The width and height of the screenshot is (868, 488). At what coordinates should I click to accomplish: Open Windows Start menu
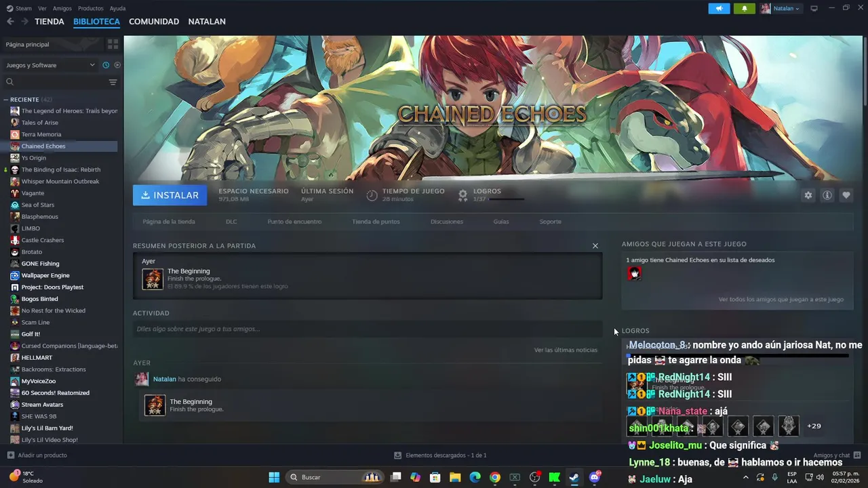pos(274,477)
